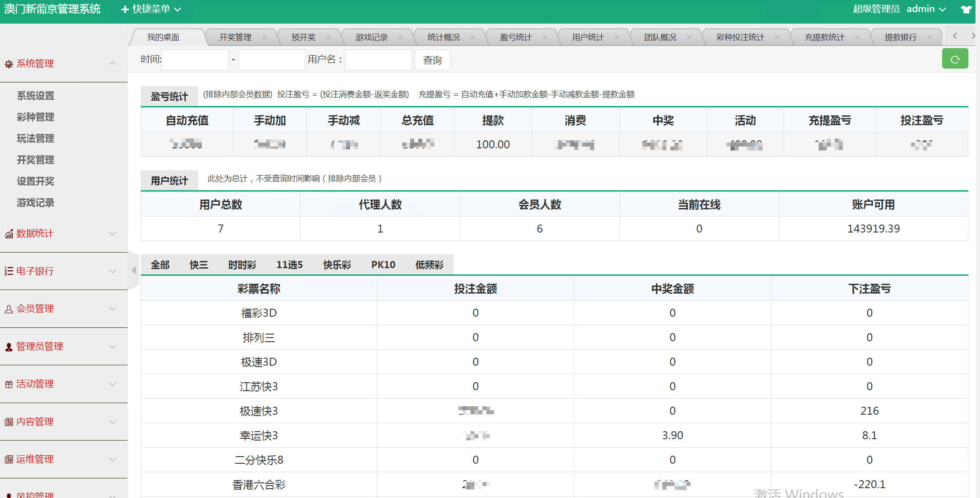Select the 快三 lottery category tab

[x=199, y=265]
